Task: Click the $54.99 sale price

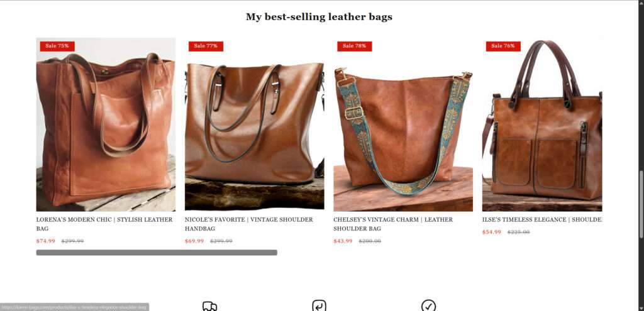Action: (492, 232)
